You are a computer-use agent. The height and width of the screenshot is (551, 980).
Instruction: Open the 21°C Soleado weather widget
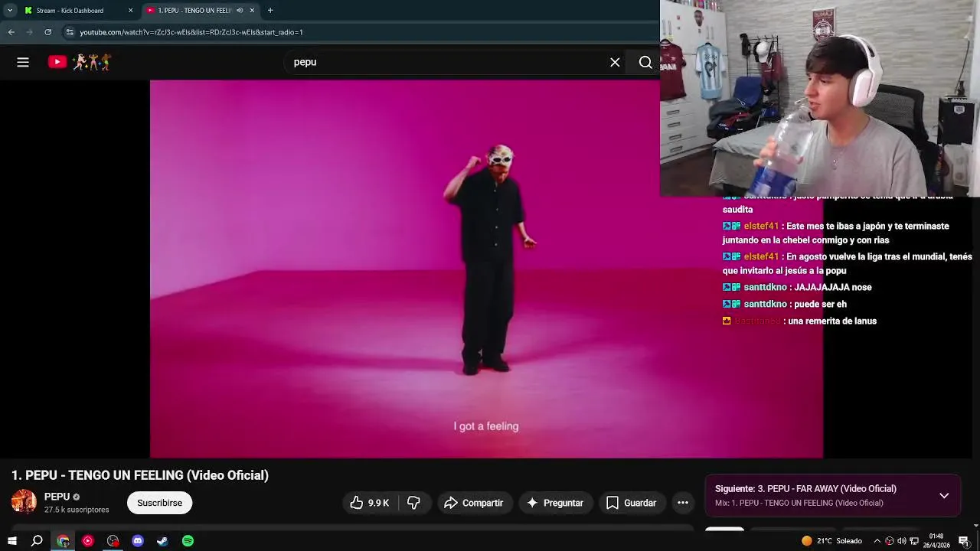click(x=831, y=541)
